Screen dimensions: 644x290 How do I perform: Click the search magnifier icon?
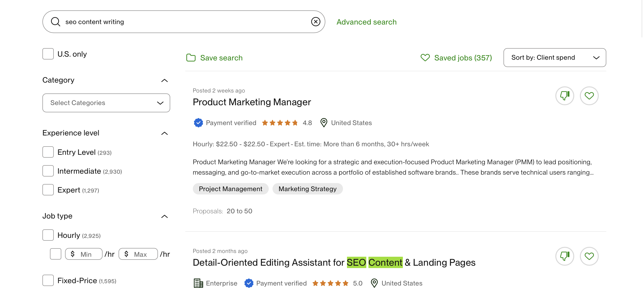coord(55,22)
